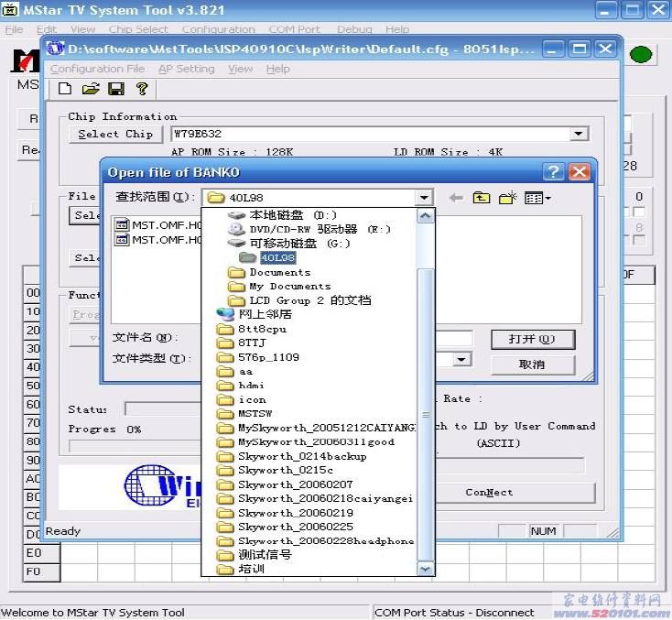Create a new folder in the dialog

tap(508, 198)
